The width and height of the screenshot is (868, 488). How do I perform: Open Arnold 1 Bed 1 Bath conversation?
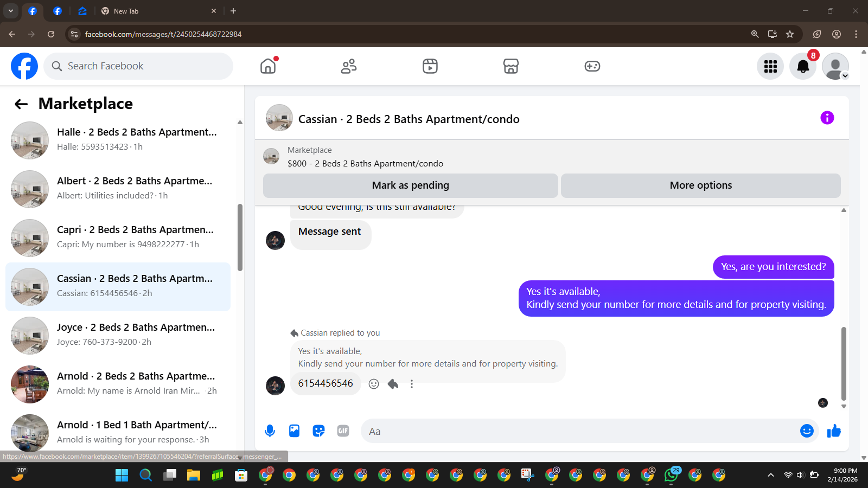point(118,432)
